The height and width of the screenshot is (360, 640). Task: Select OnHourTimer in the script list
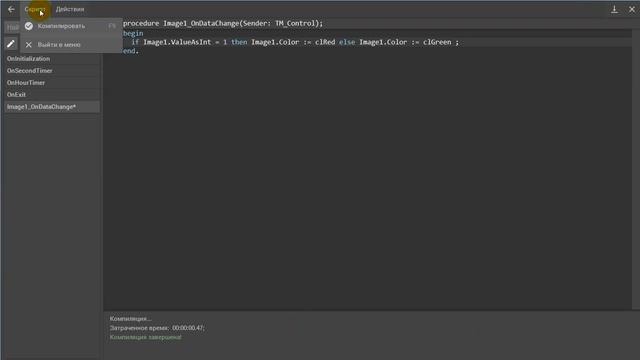[52, 82]
